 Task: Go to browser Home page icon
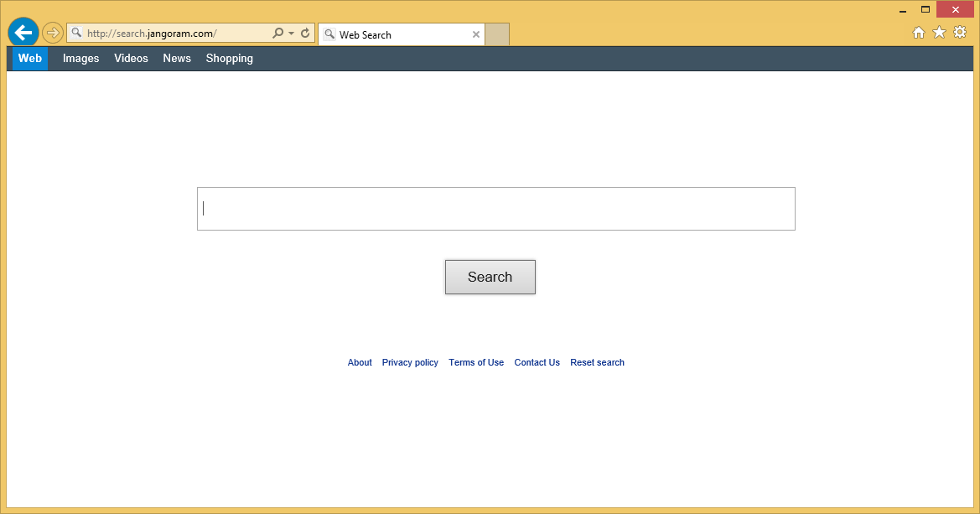pyautogui.click(x=919, y=32)
